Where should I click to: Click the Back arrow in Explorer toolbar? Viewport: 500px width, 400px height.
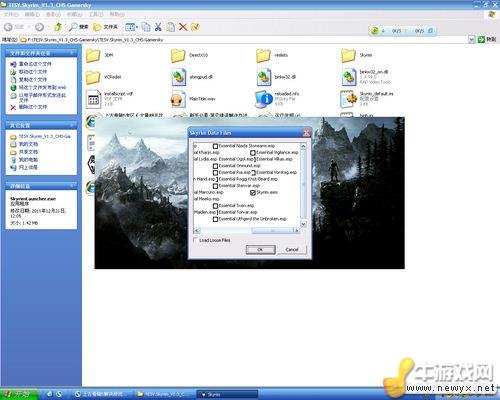[9, 27]
